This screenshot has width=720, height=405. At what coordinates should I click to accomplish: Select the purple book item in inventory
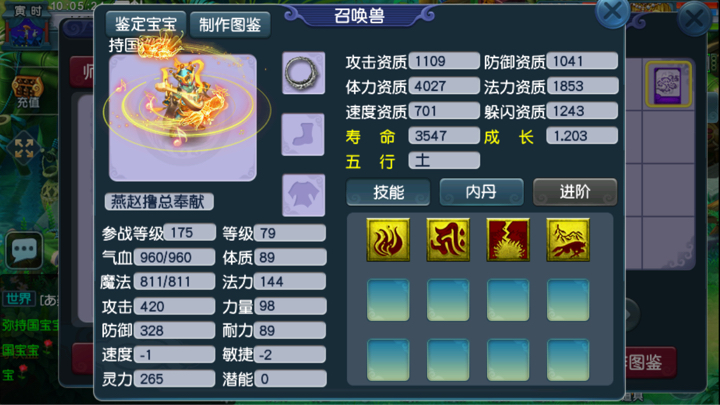[x=668, y=84]
